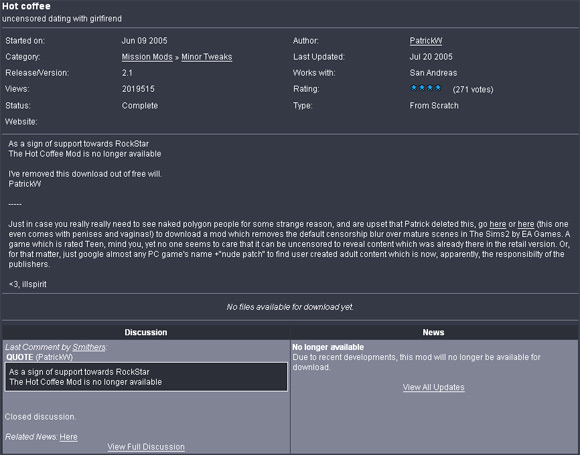
Task: Click the third blue rating star
Action: click(430, 88)
